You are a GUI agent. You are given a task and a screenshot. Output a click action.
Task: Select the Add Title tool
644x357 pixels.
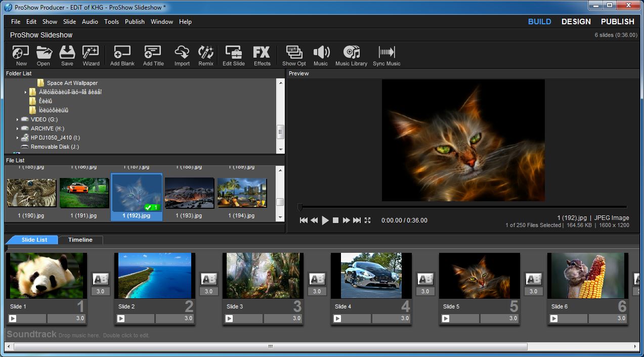(153, 55)
